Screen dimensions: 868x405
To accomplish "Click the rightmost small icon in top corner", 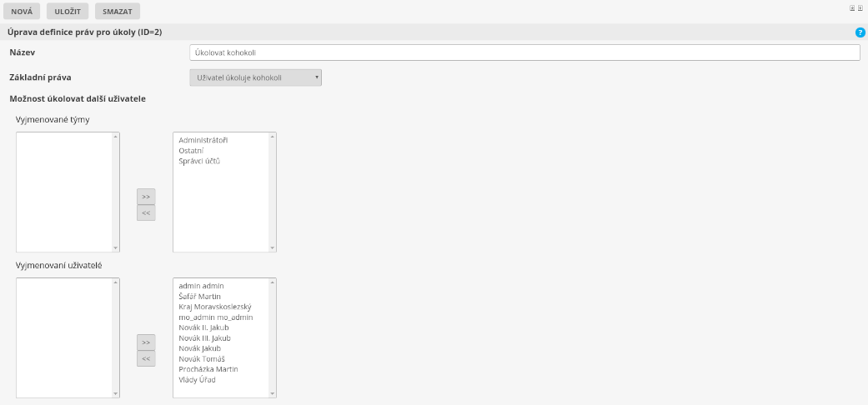I will [x=860, y=7].
